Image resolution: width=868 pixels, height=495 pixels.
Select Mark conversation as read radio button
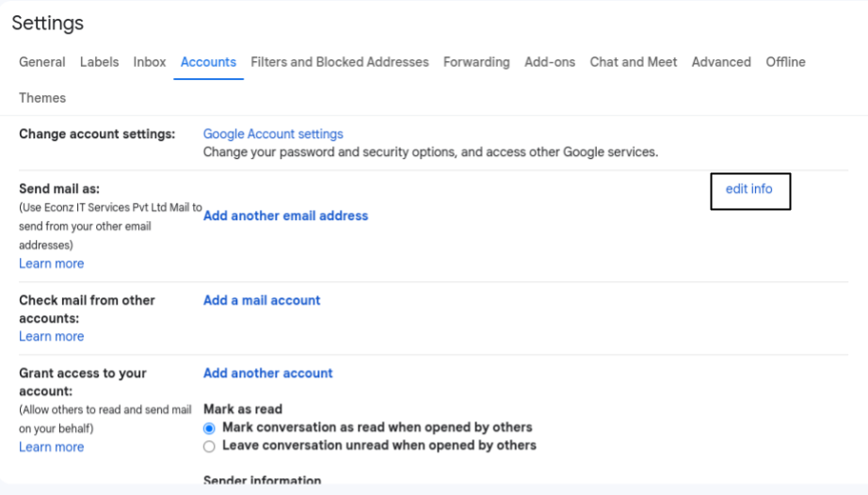[x=209, y=428]
